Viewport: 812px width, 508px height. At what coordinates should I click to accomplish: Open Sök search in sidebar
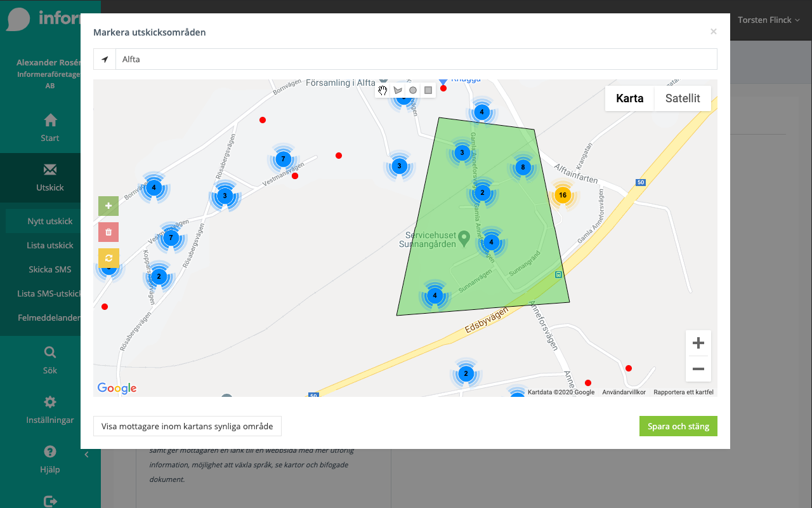[50, 360]
